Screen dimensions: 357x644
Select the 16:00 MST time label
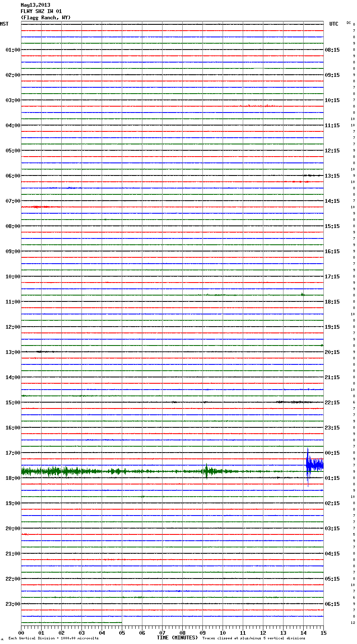click(13, 428)
